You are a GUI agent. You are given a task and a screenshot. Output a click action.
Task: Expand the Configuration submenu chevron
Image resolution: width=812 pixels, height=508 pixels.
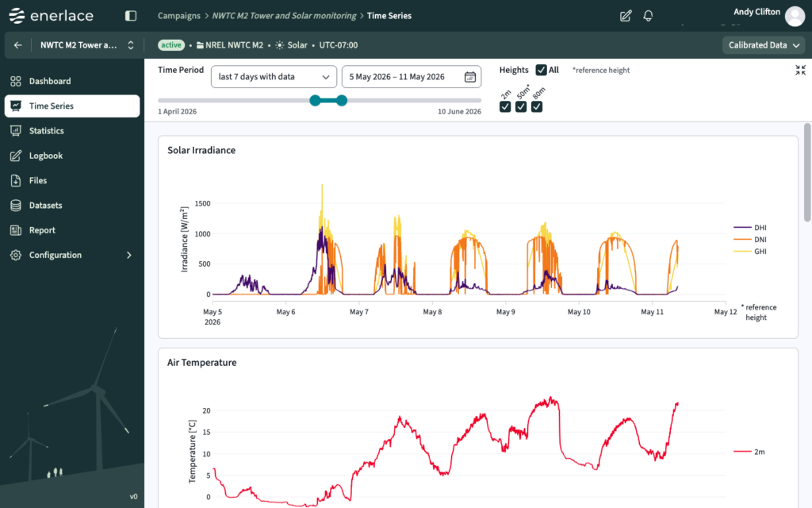click(129, 255)
